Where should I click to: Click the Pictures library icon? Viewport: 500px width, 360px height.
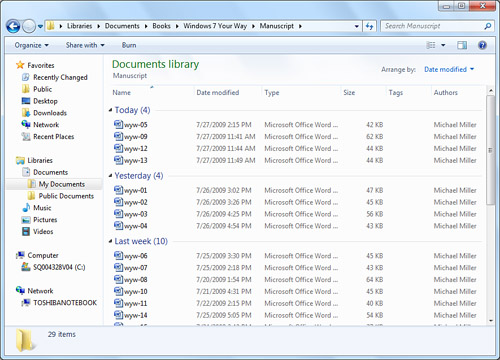click(26, 220)
